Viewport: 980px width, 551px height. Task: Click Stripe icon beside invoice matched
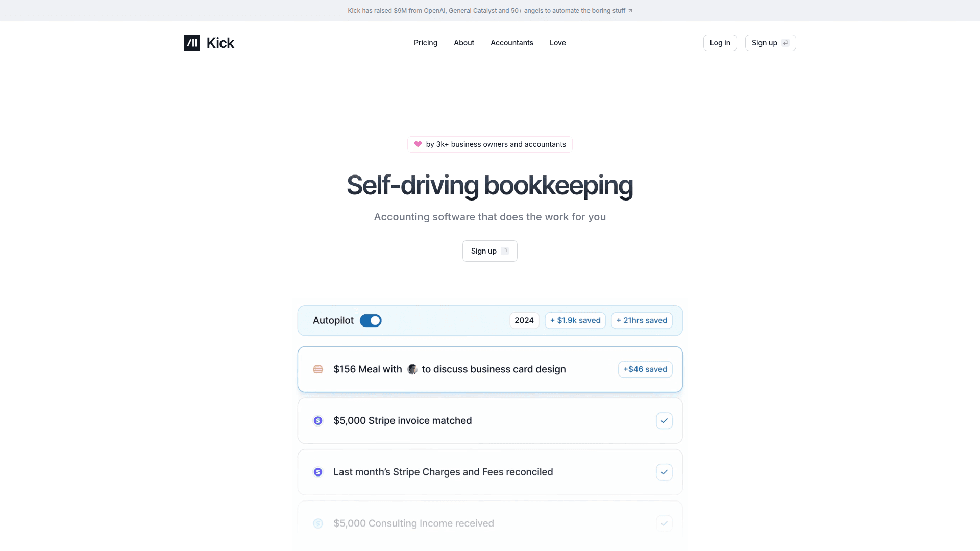[318, 421]
